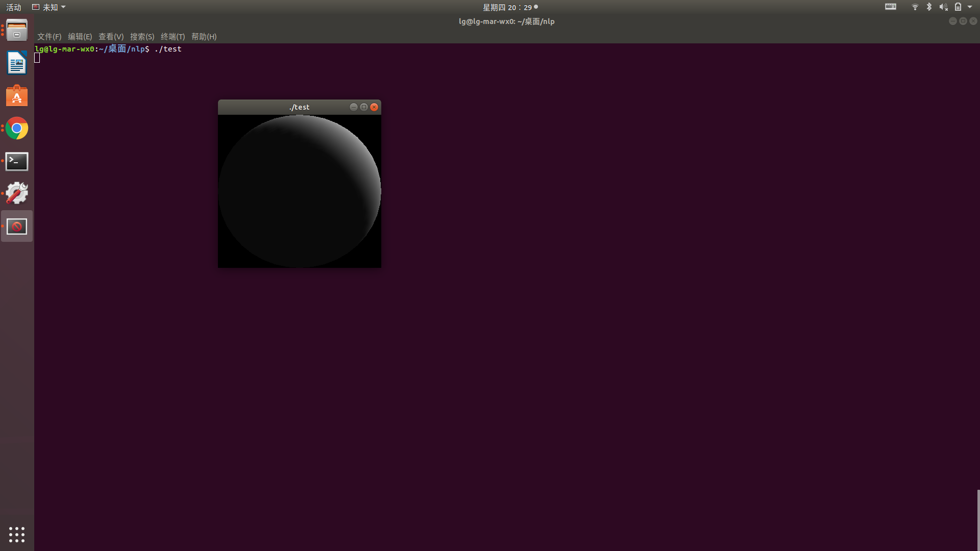This screenshot has width=980, height=551.
Task: Show applications grid button
Action: (x=17, y=534)
